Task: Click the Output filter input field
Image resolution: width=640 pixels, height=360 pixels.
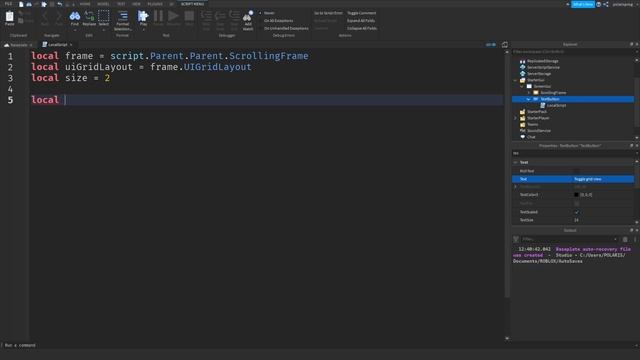Action: click(569, 239)
